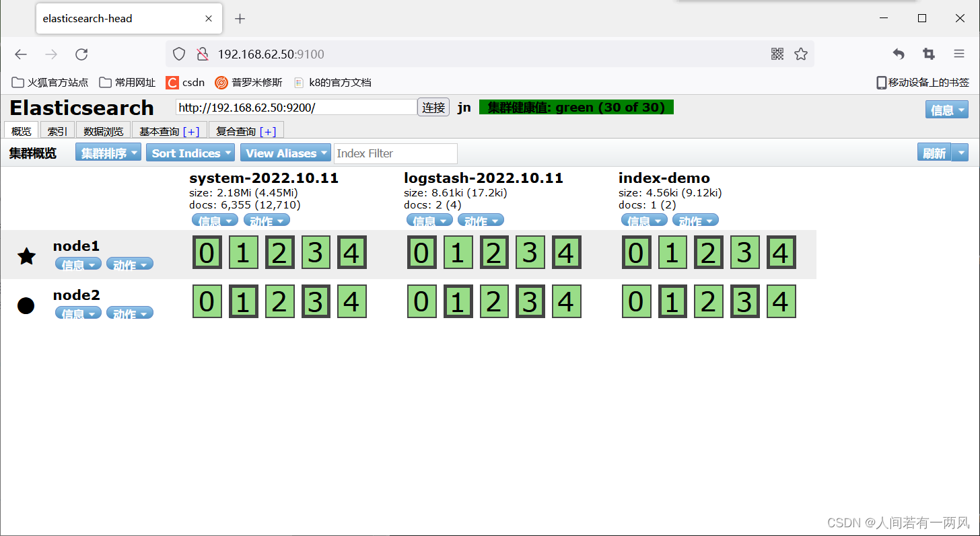Switch to the 索引 tab
The width and height of the screenshot is (980, 536).
(57, 130)
